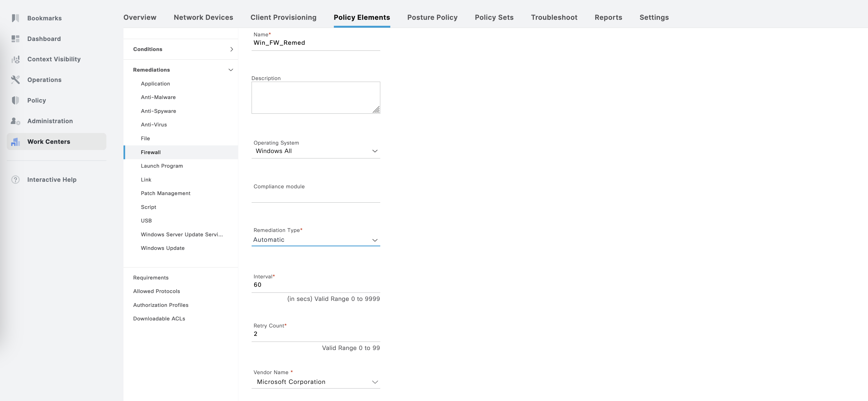Click the Interval input field
The width and height of the screenshot is (868, 401).
315,285
